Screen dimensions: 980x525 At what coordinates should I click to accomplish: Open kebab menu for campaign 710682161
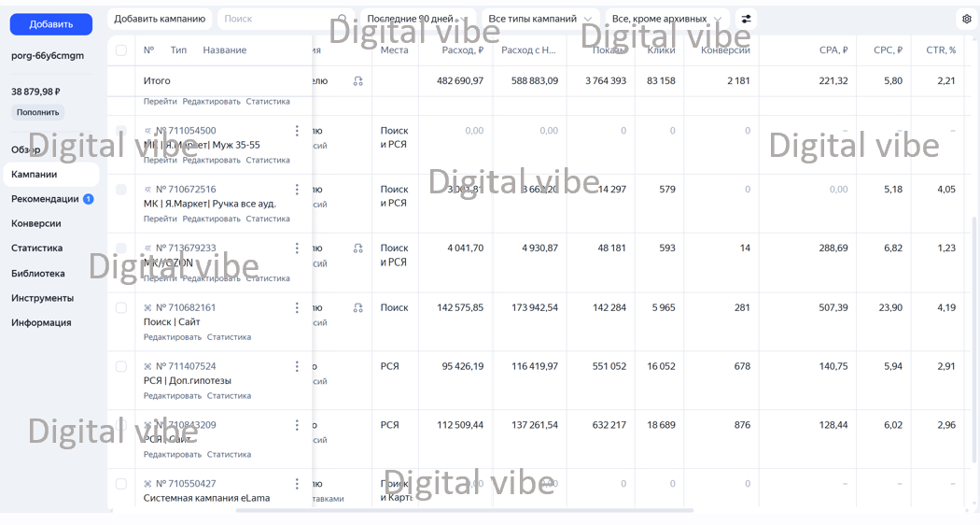tap(297, 307)
